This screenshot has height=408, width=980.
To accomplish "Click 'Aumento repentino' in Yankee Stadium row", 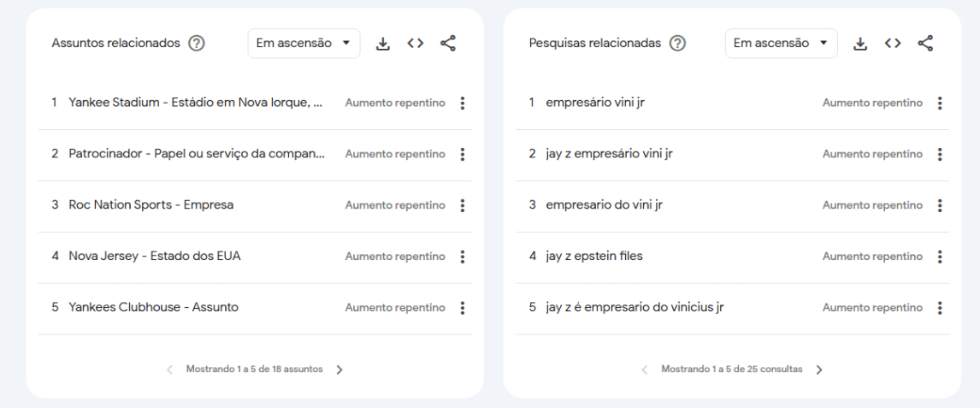I will (x=395, y=103).
